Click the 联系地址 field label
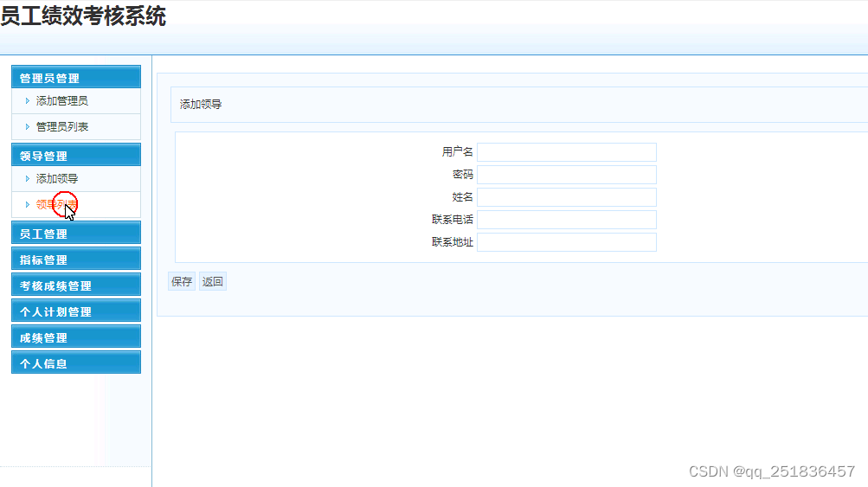Viewport: 868px width, 487px height. 453,242
